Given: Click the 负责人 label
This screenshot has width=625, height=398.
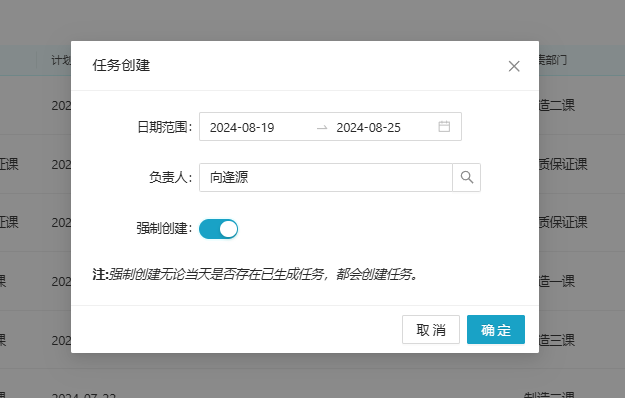Looking at the screenshot, I should (171, 177).
